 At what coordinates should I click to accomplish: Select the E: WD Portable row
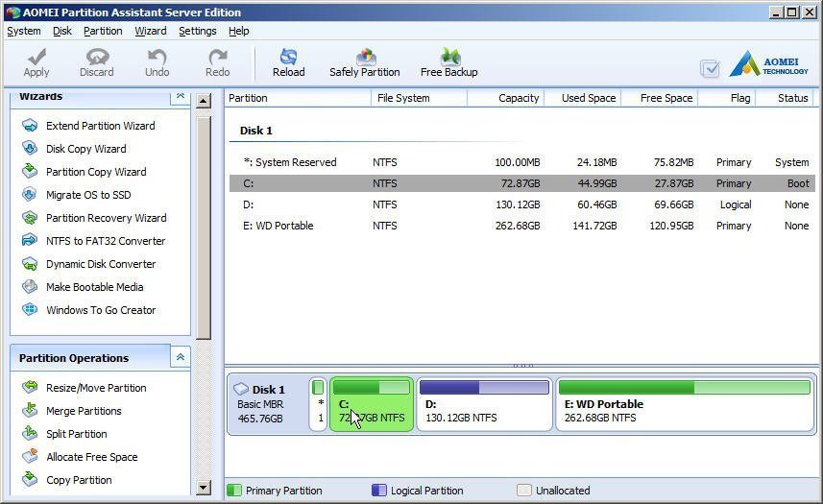pyautogui.click(x=522, y=226)
